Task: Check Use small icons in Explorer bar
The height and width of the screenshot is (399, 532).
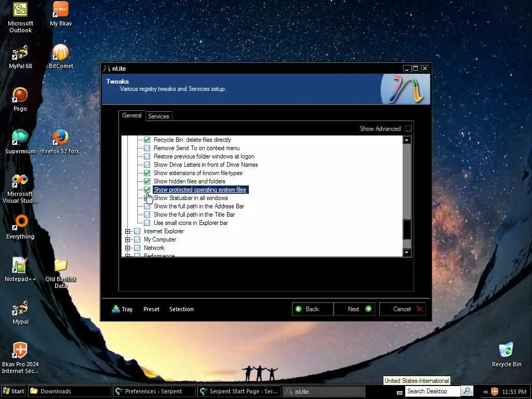Action: [x=147, y=223]
